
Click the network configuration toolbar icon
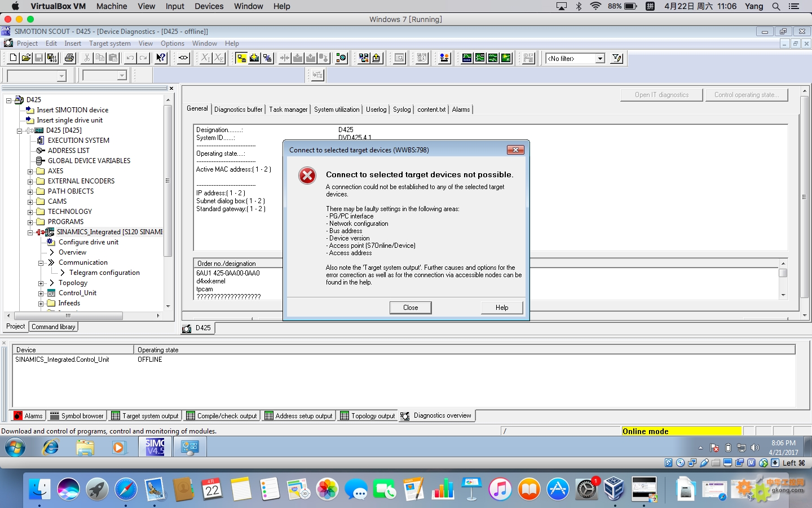pos(364,58)
